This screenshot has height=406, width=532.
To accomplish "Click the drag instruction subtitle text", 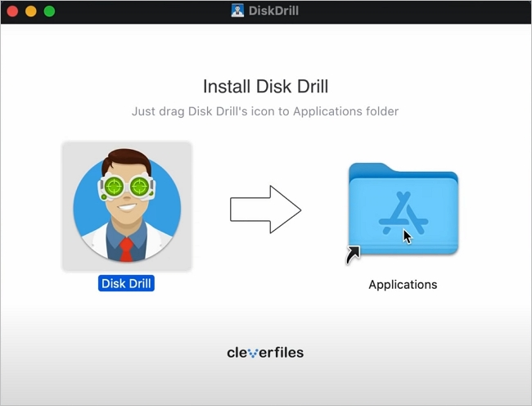I will coord(265,111).
